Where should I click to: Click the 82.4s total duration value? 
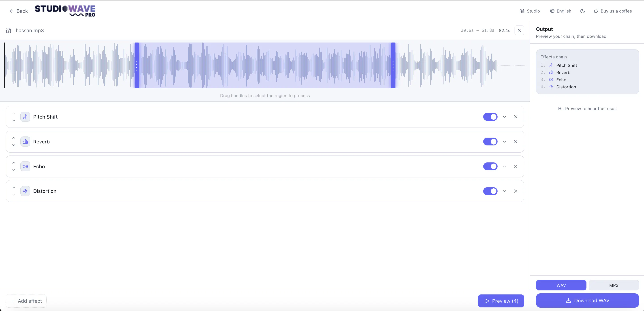coord(504,30)
